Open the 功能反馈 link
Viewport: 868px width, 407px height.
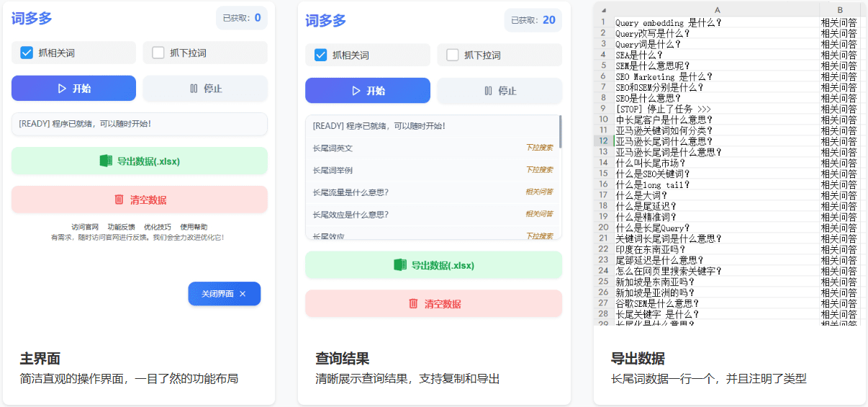click(x=122, y=227)
